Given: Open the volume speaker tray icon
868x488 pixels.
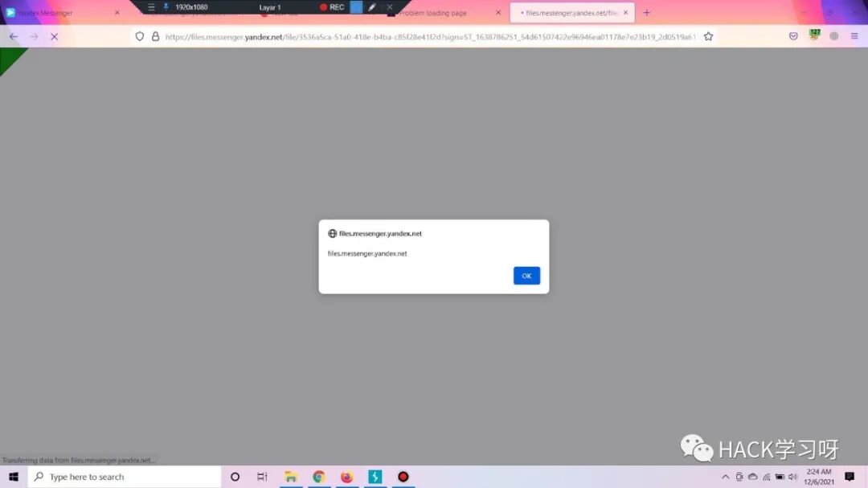Looking at the screenshot, I should 792,477.
